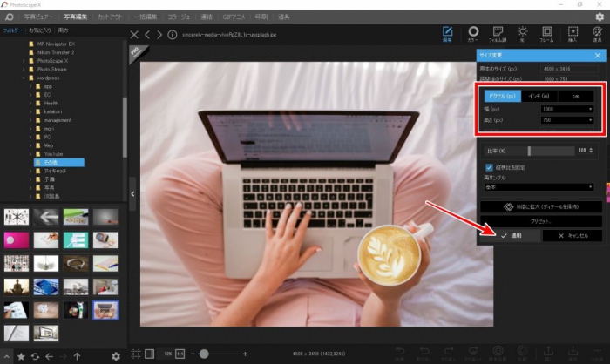Open the 挿入 insert tool
Viewport: 610px width, 364px height.
click(x=573, y=34)
